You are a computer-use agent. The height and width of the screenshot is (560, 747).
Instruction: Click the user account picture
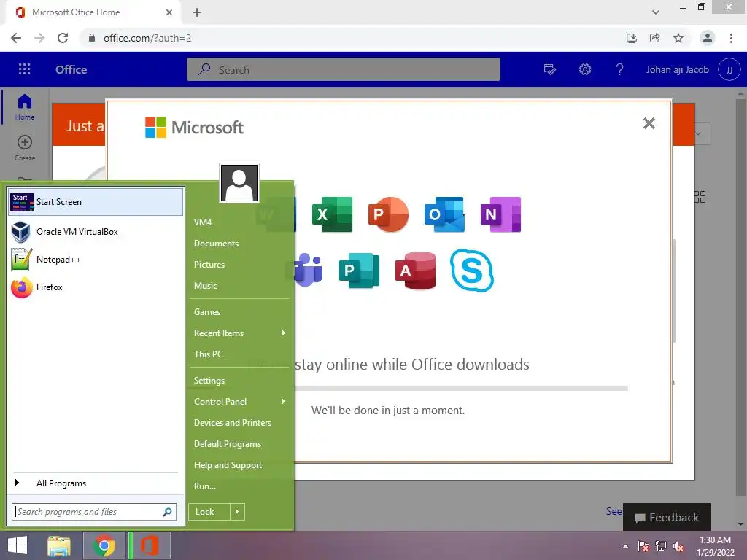click(239, 183)
